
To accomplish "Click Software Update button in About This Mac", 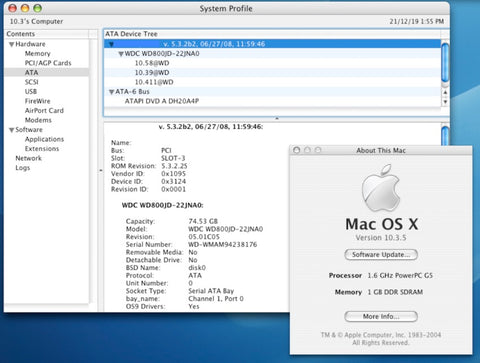I will (381, 255).
